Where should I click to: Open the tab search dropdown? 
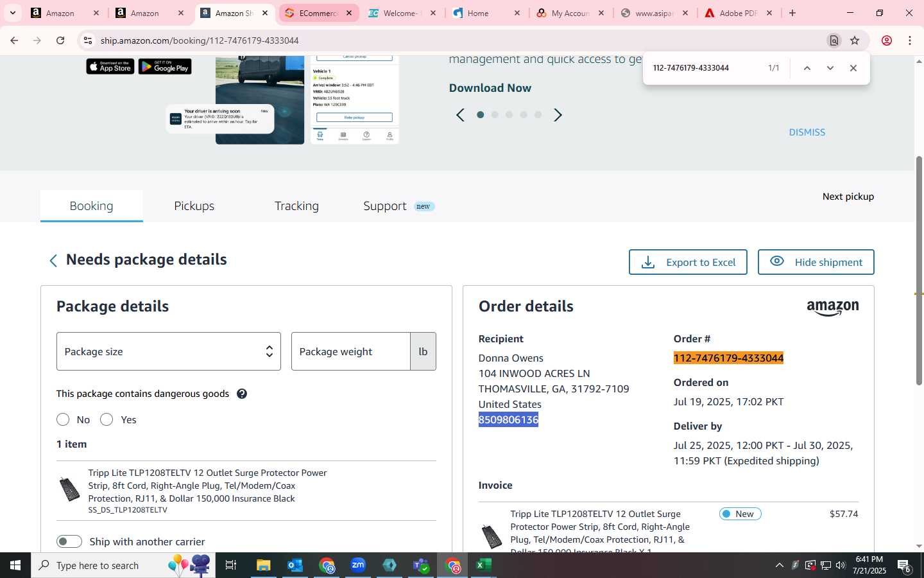pyautogui.click(x=12, y=13)
